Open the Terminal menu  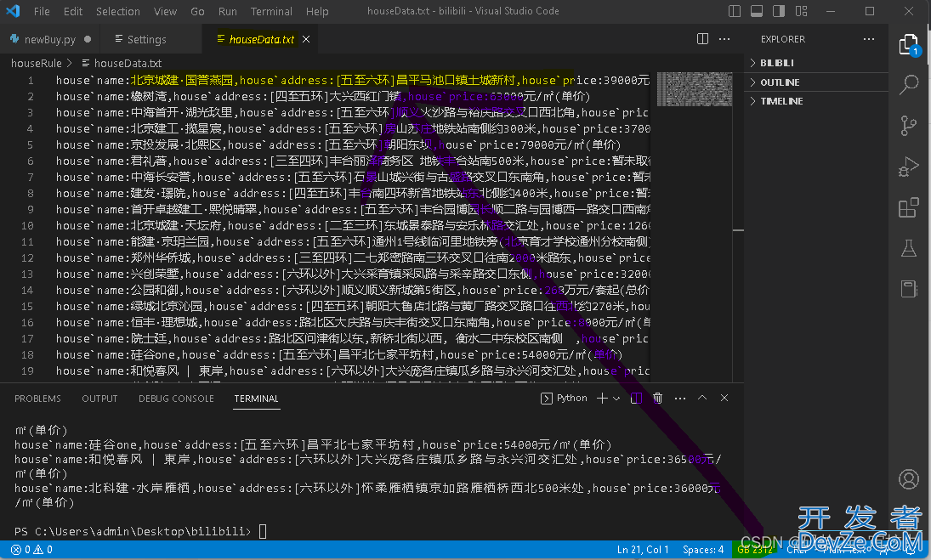pos(271,11)
